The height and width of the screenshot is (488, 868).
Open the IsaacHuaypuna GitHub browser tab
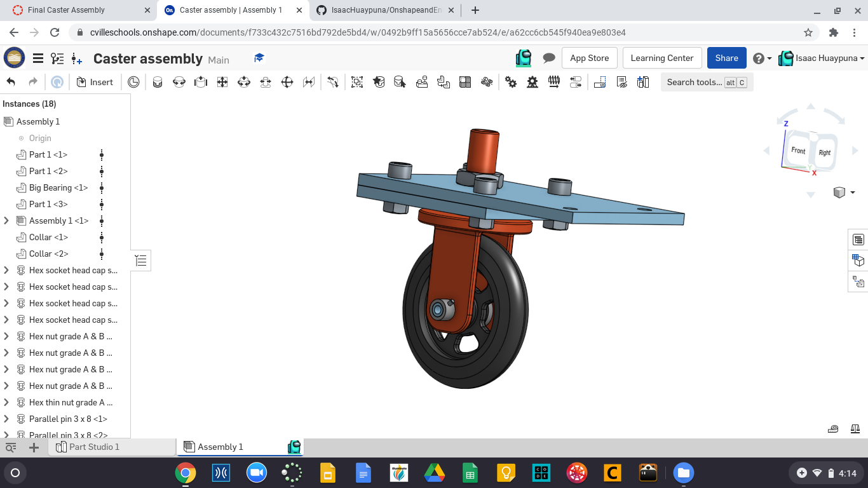tap(385, 10)
